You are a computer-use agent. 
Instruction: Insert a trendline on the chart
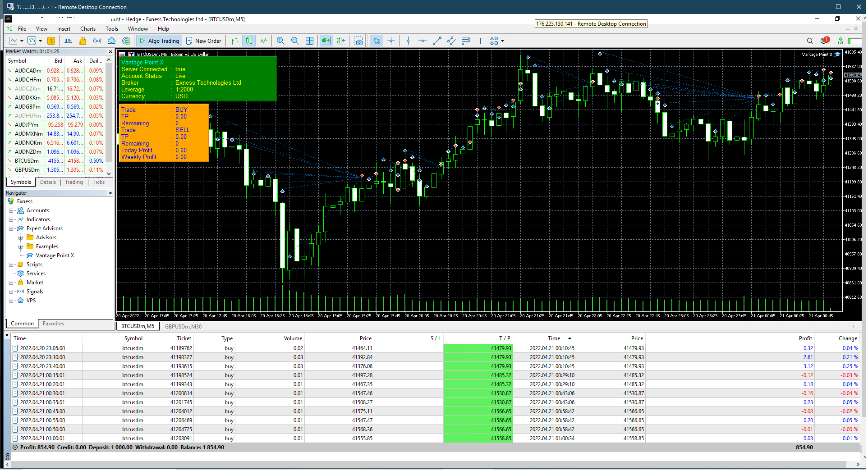[436, 41]
